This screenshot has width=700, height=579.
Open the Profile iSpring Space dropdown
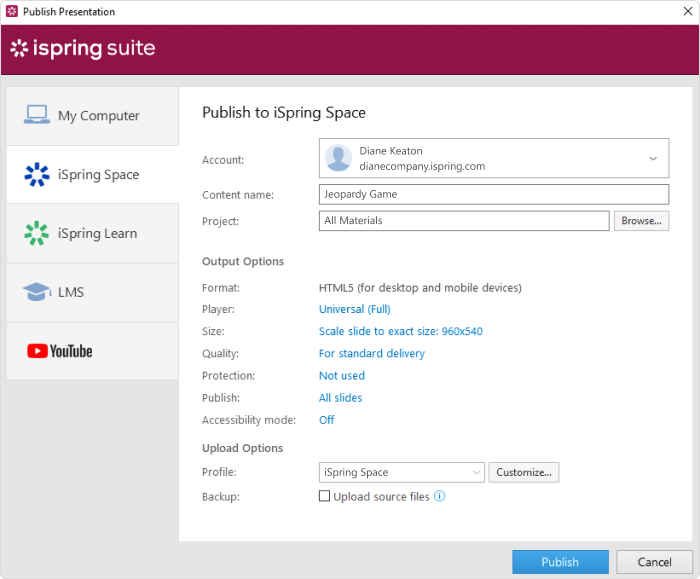click(401, 472)
